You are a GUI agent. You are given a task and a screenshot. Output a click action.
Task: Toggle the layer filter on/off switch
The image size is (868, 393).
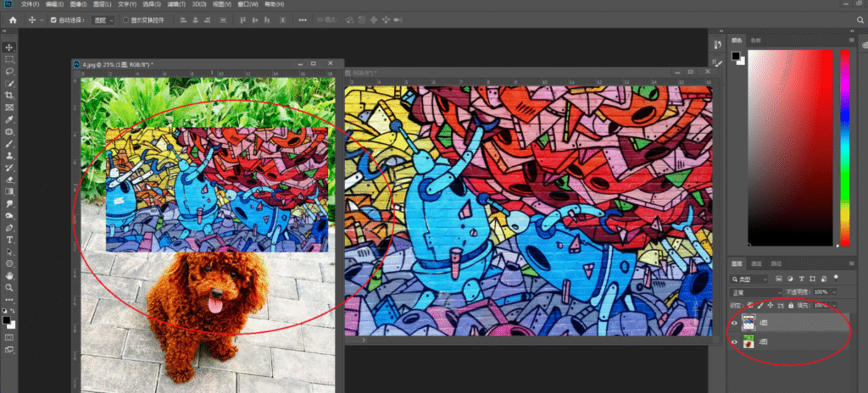point(836,278)
